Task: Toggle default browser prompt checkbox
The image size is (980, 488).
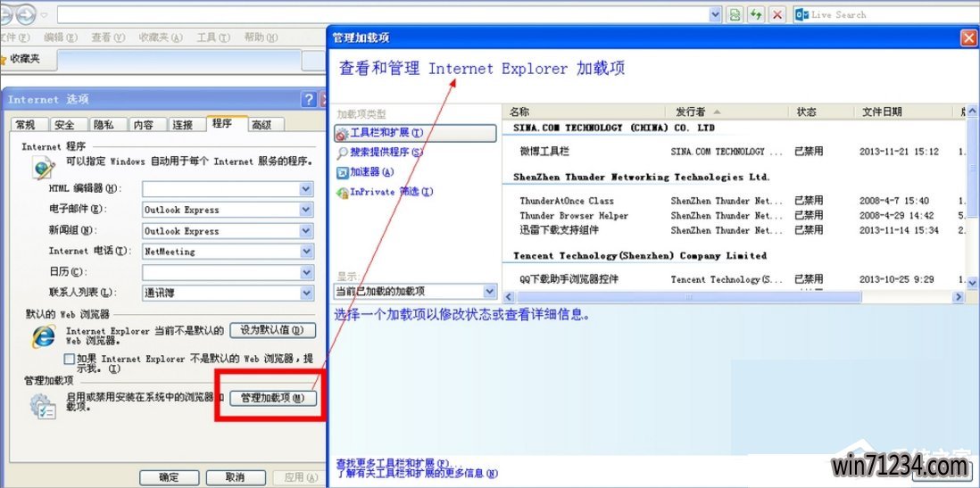Action: click(x=70, y=359)
